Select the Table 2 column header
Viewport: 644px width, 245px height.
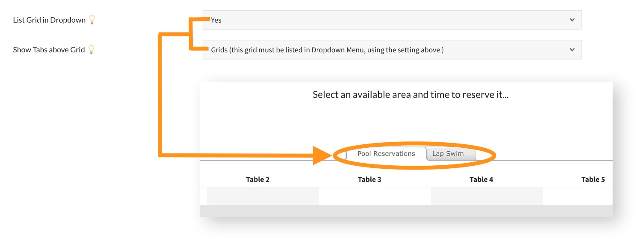[x=258, y=179]
